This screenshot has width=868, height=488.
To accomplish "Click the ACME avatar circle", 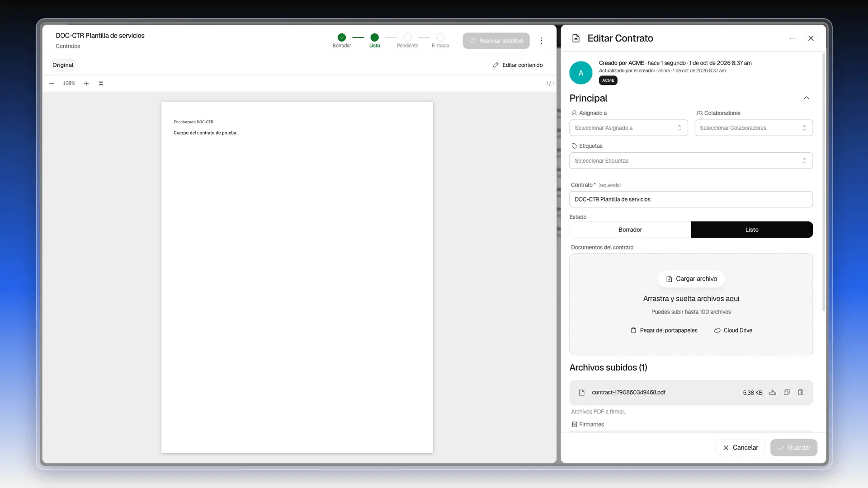I will [581, 73].
